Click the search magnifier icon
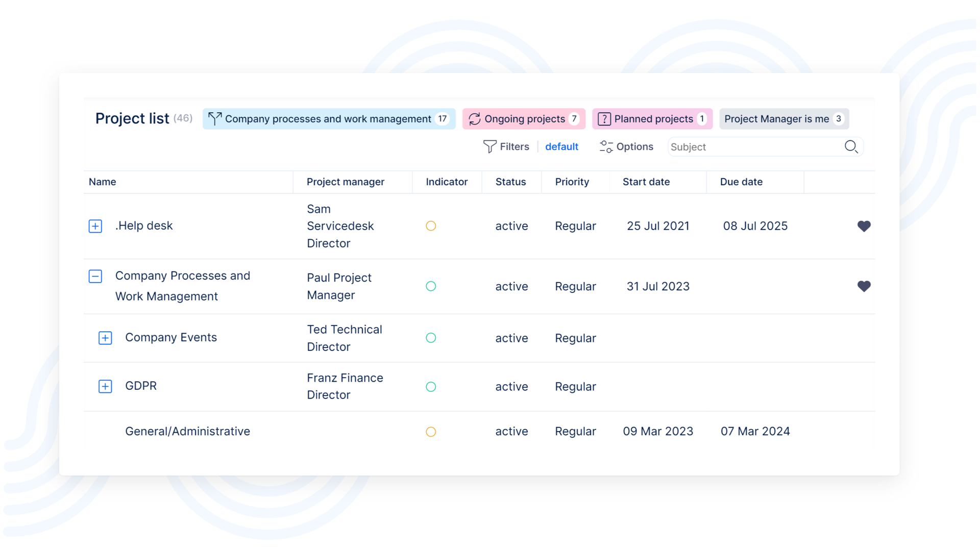This screenshot has height=549, width=980. click(x=851, y=147)
